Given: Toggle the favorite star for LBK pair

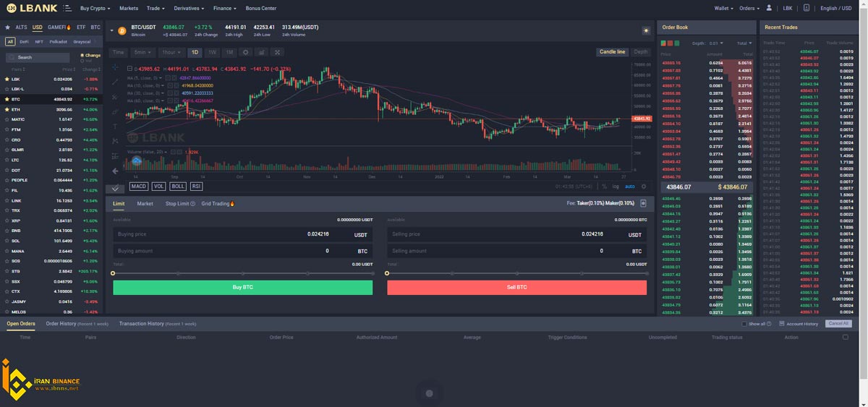Looking at the screenshot, I should (7, 79).
